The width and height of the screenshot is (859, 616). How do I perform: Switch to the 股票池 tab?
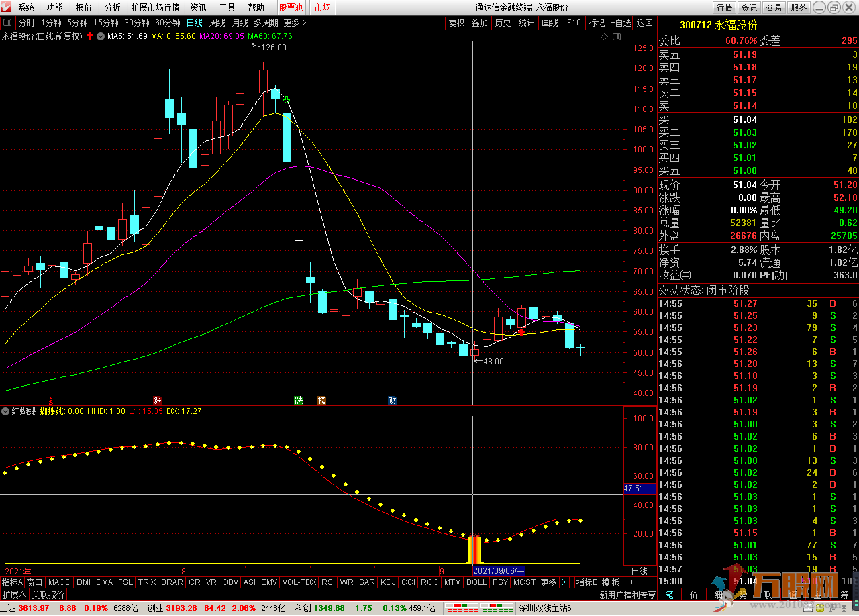(291, 7)
